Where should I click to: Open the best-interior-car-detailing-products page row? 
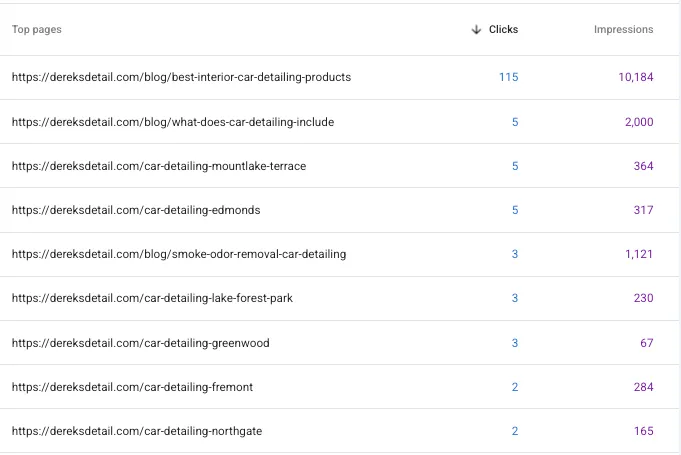click(340, 77)
